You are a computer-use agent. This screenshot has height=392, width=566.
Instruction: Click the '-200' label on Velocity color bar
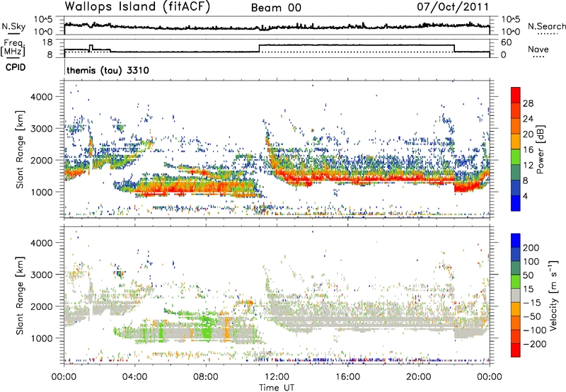point(535,344)
